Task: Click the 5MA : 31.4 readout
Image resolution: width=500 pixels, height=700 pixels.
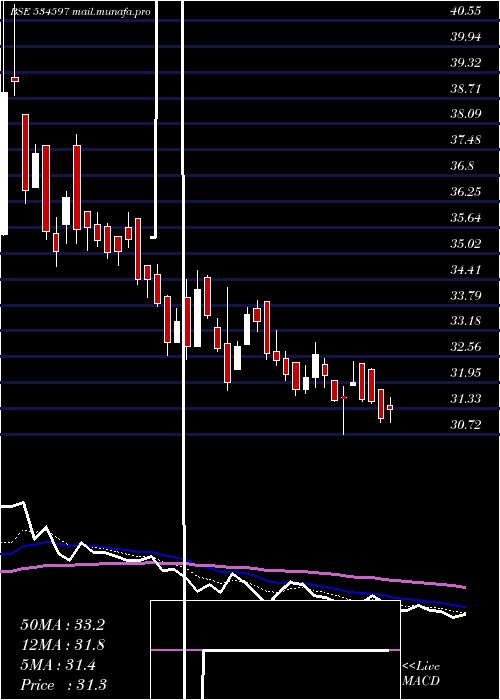Action: pos(58,665)
